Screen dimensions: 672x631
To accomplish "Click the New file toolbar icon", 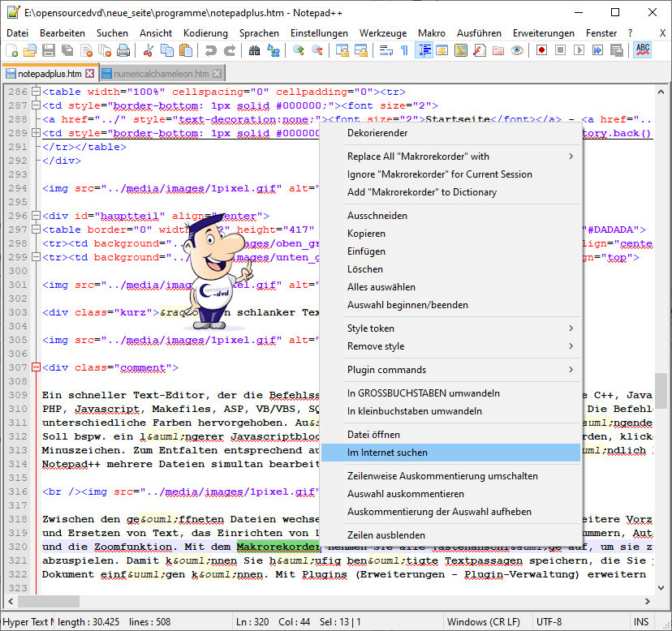I will coord(11,50).
